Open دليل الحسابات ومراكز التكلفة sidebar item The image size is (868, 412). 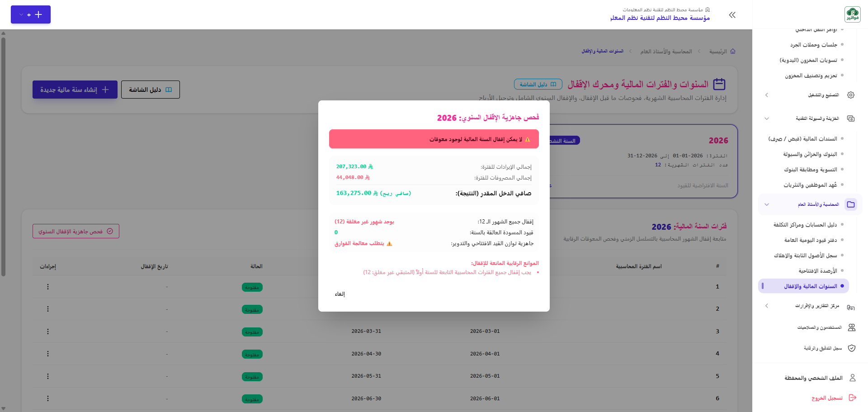click(805, 225)
